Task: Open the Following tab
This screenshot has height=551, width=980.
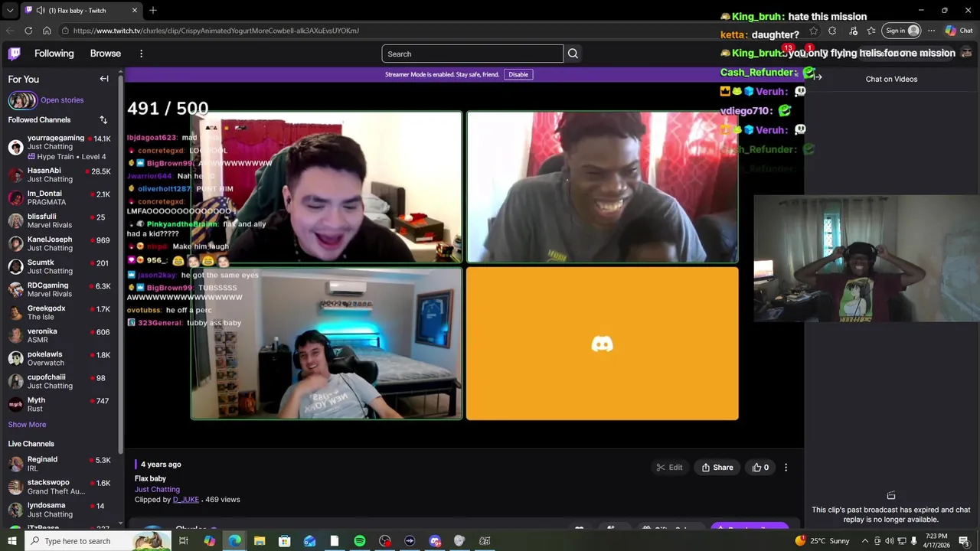Action: tap(54, 54)
